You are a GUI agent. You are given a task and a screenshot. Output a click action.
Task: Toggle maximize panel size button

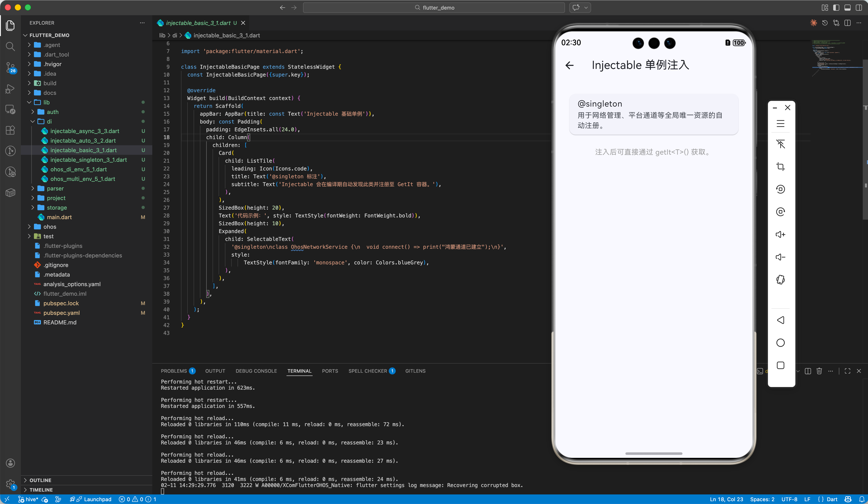point(847,371)
